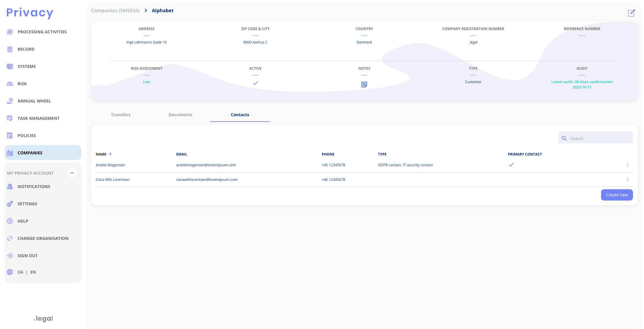The image size is (644, 329).
Task: Click the .legal footer logo
Action: 43,319
